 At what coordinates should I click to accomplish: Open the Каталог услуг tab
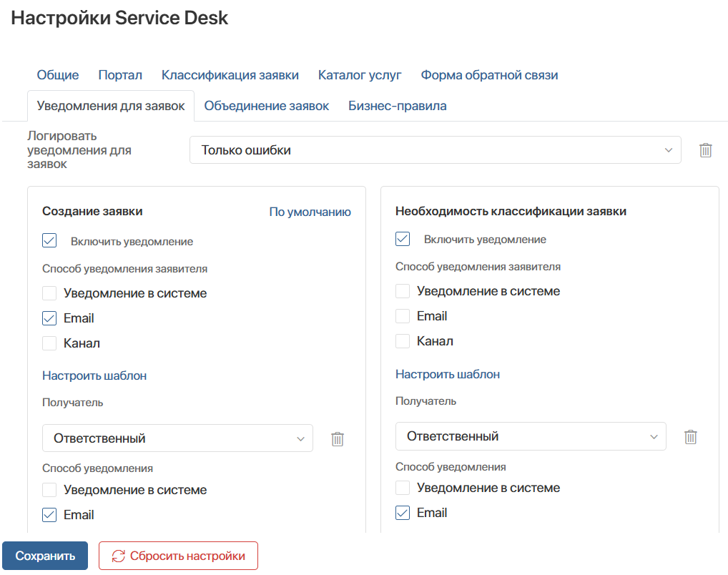360,75
